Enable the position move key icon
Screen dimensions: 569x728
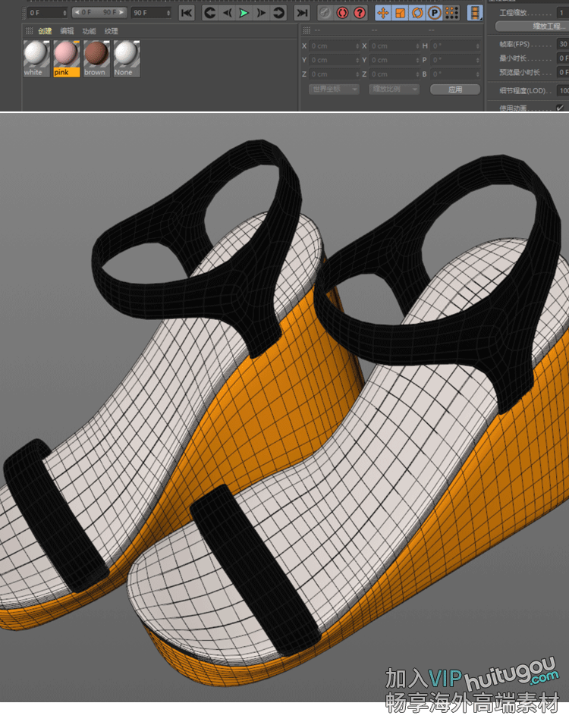pos(383,13)
